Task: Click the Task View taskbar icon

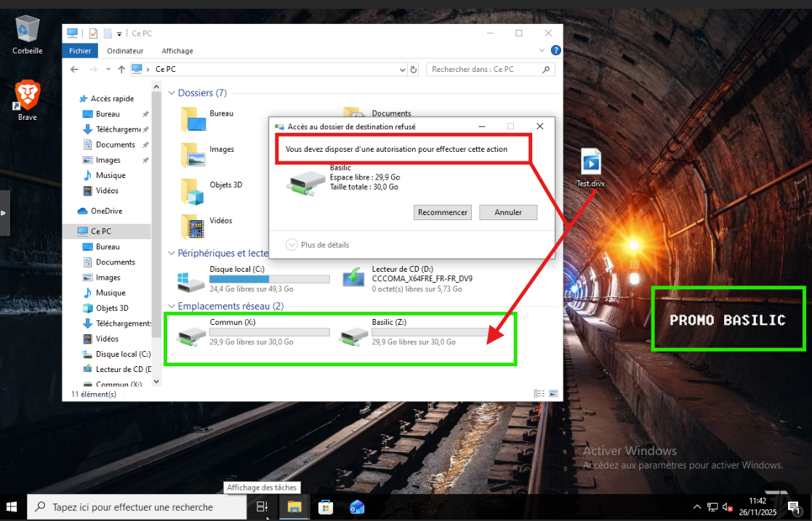Action: 262,507
